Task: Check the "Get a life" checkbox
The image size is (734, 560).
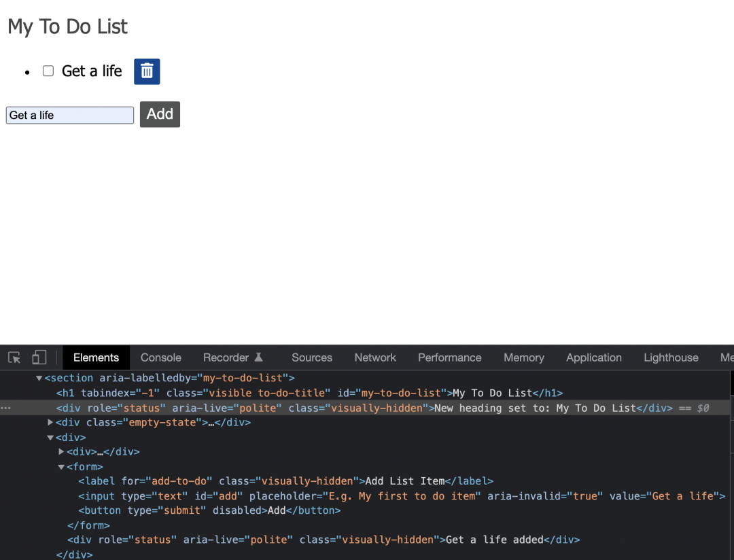Action: pyautogui.click(x=48, y=71)
